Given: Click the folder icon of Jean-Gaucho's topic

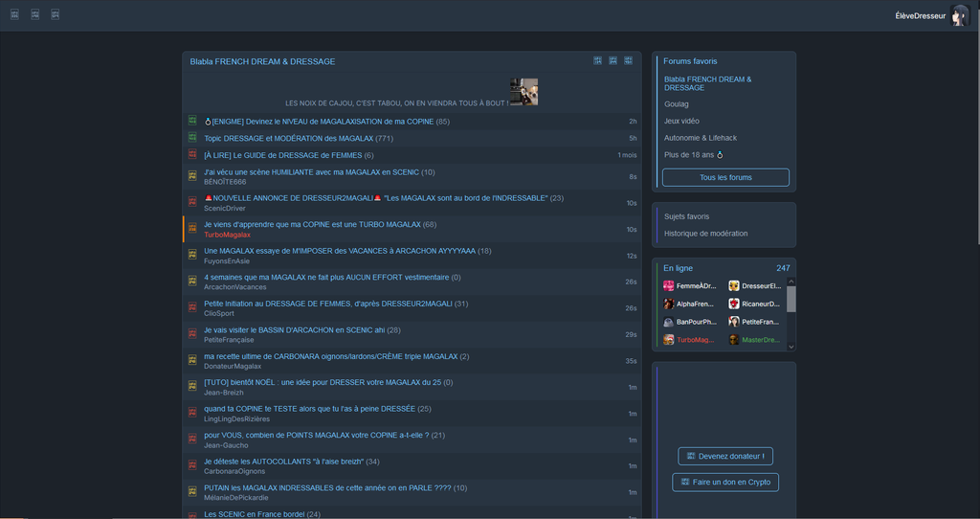Looking at the screenshot, I should 192,439.
